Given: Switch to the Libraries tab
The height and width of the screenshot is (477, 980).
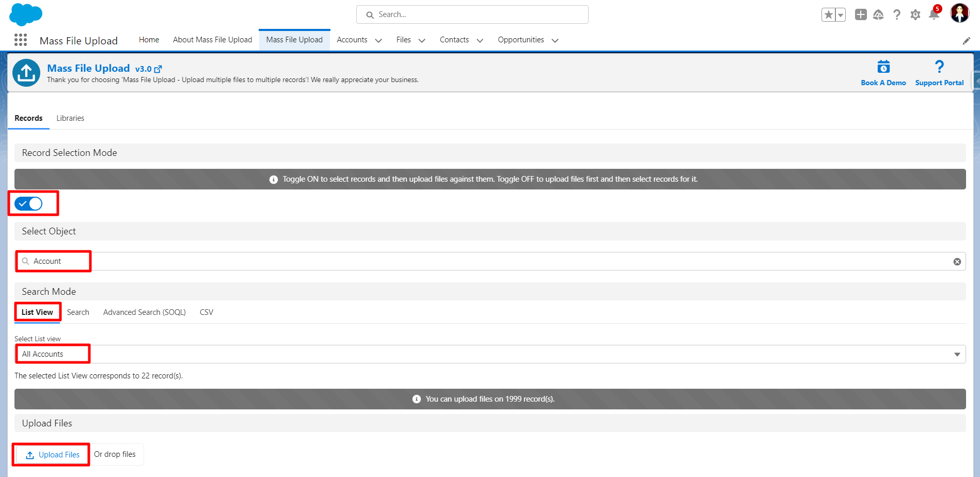Looking at the screenshot, I should click(70, 118).
